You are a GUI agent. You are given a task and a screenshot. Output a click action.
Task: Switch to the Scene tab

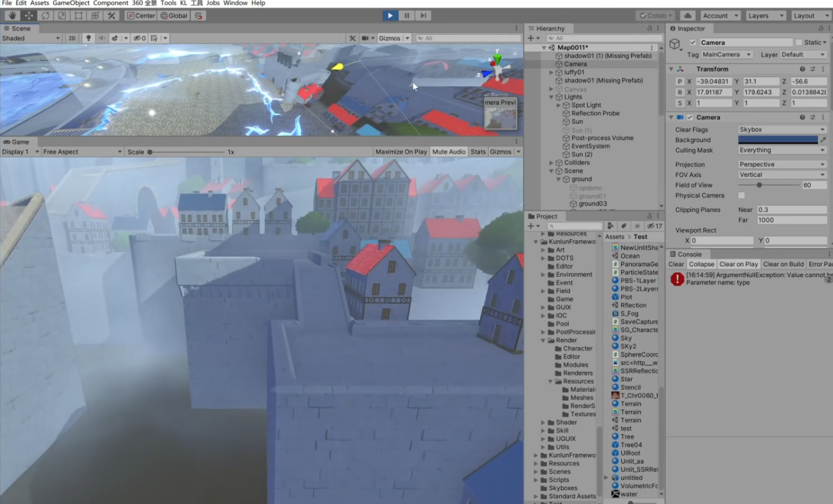coord(18,28)
